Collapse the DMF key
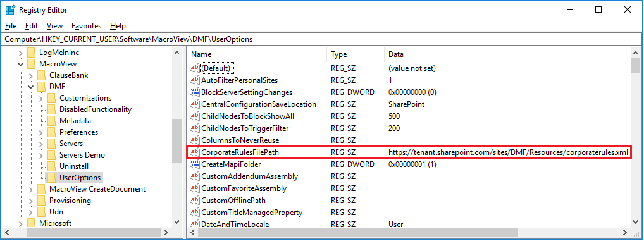The width and height of the screenshot is (644, 241). point(30,87)
